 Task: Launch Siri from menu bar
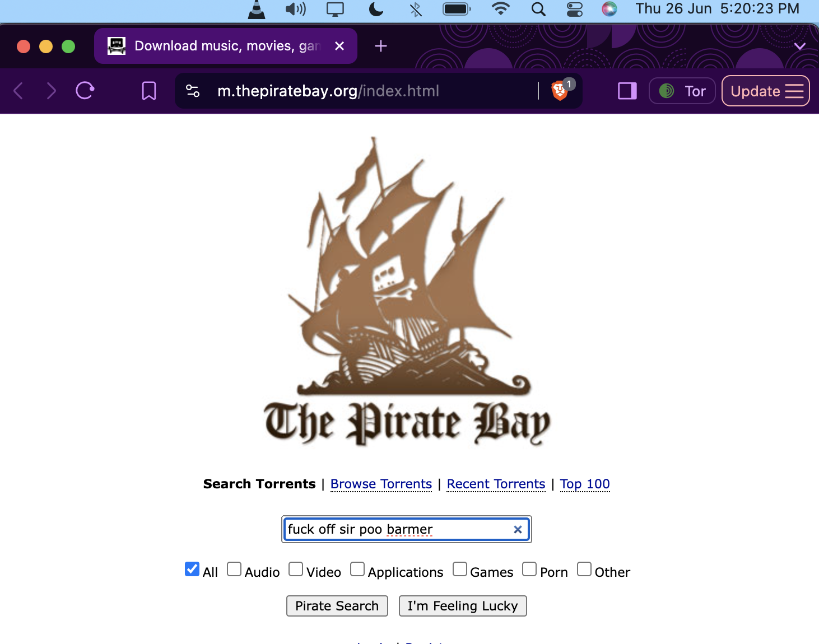coord(609,9)
